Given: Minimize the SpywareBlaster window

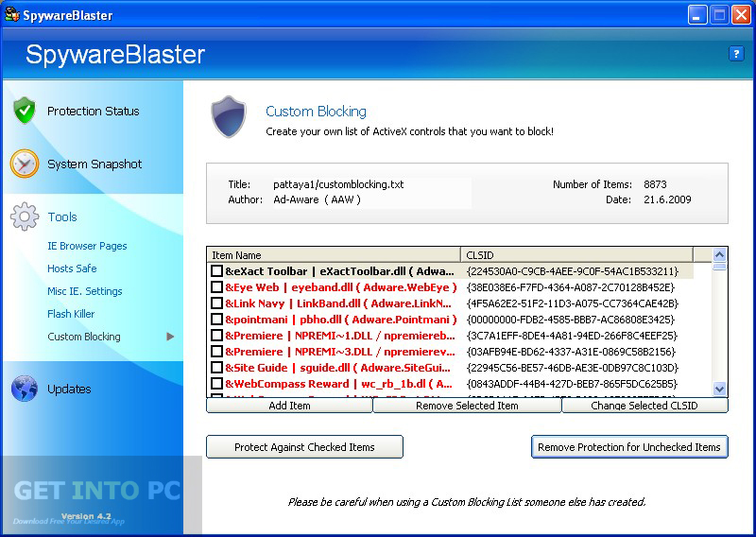Looking at the screenshot, I should click(x=696, y=14).
